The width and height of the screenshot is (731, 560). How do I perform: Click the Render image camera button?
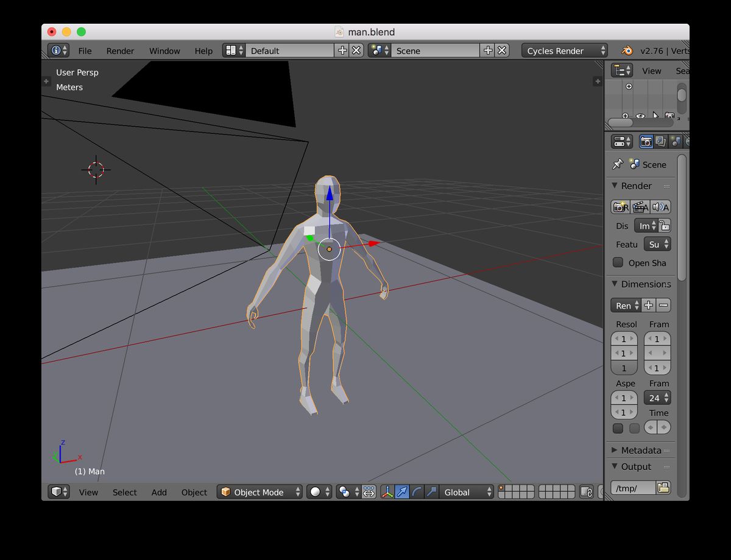point(620,208)
